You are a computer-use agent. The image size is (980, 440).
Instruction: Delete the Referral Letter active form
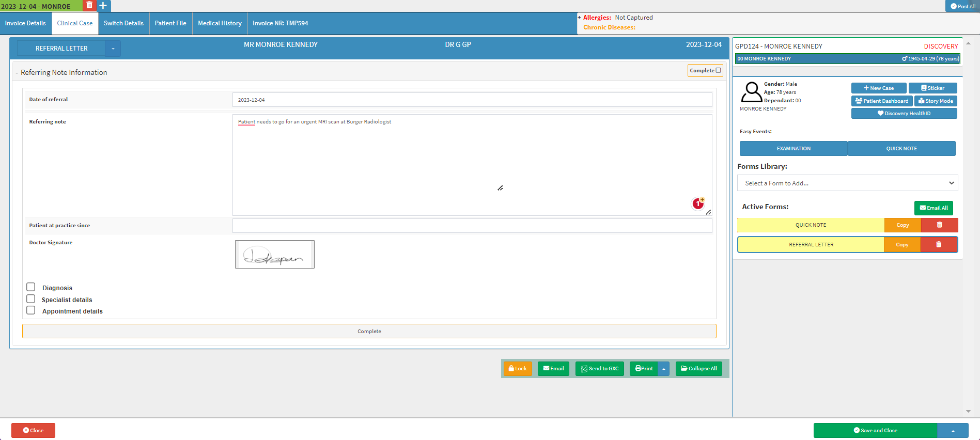[939, 245]
